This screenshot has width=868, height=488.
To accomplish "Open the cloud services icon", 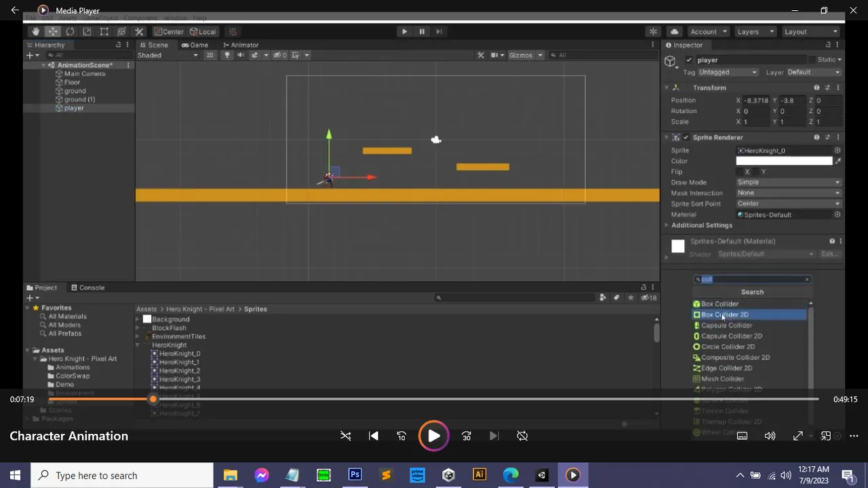I will point(674,32).
